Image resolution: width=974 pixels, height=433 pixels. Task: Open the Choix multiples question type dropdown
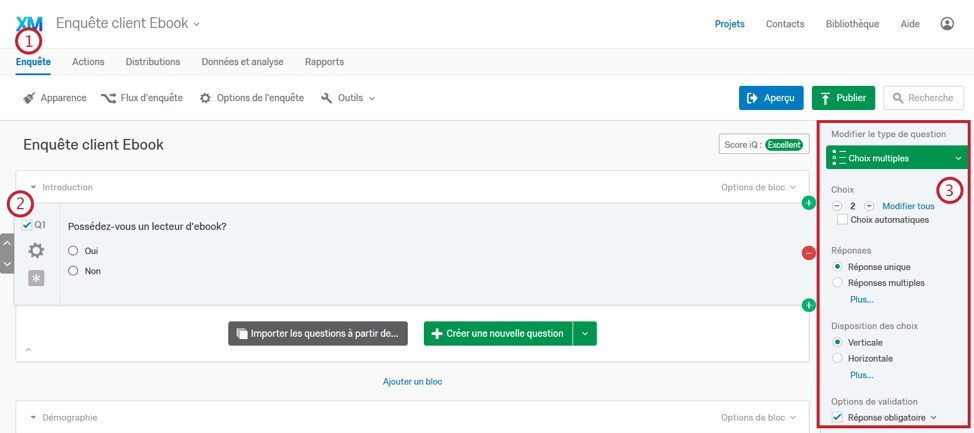(896, 158)
